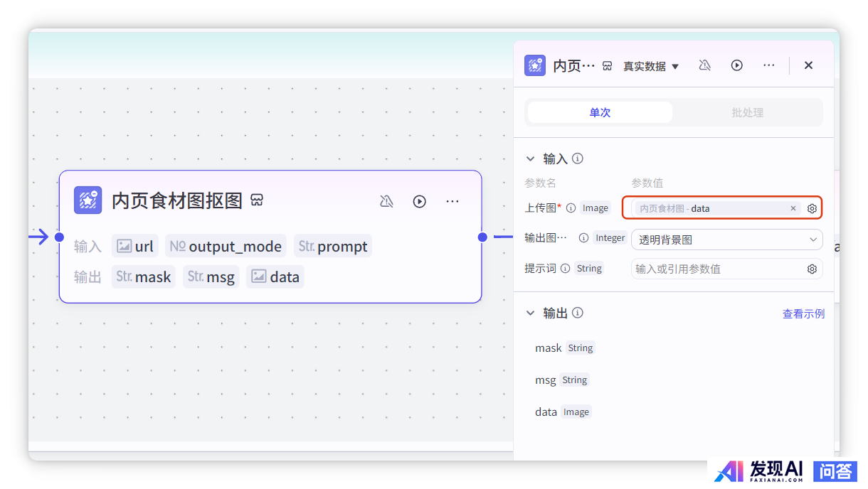Open the 真实数据 dropdown
The image size is (868, 489).
click(651, 66)
